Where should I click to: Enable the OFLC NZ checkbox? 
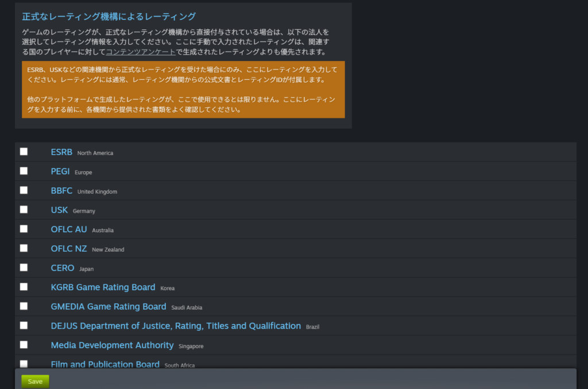pyautogui.click(x=24, y=248)
